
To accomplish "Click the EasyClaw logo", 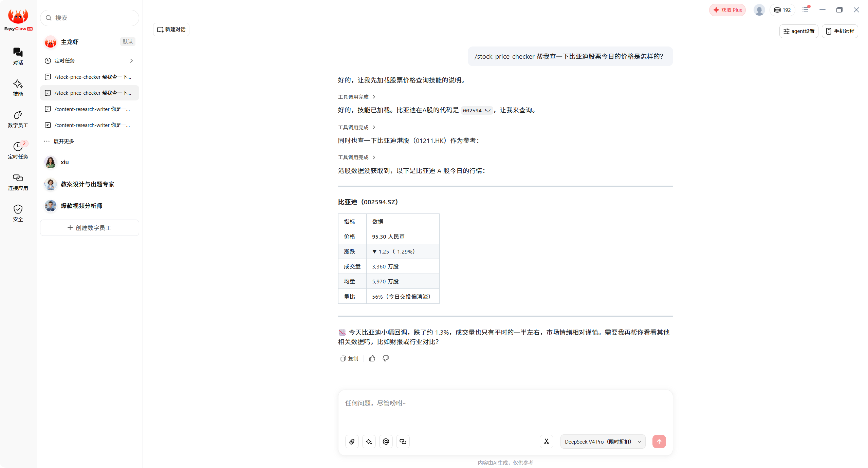I will 18,20.
